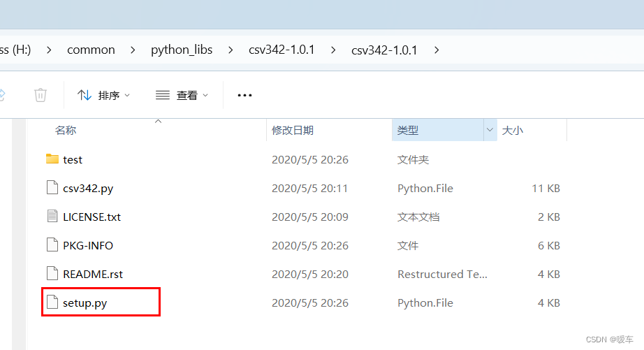The image size is (644, 350).
Task: Select the README.rst file icon
Action: (52, 273)
